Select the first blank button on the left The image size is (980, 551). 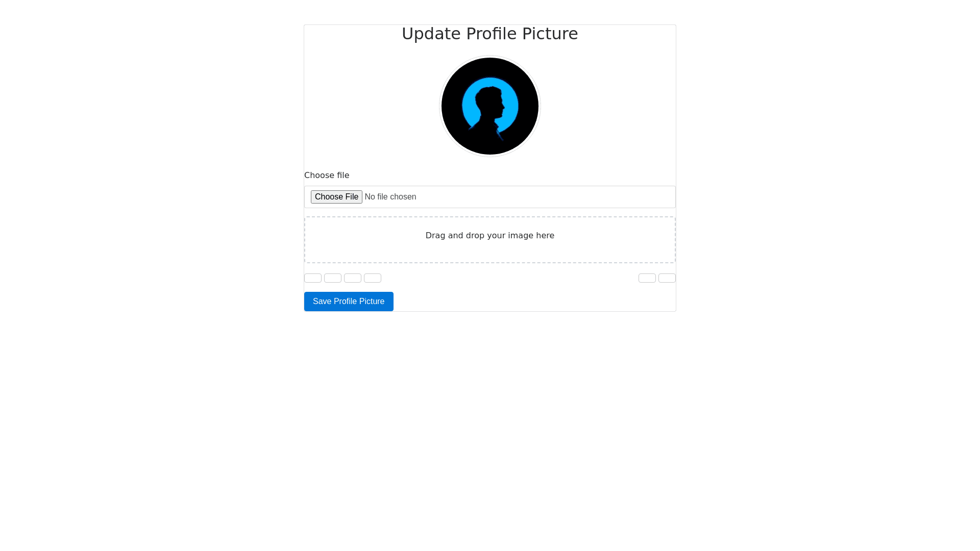313,278
